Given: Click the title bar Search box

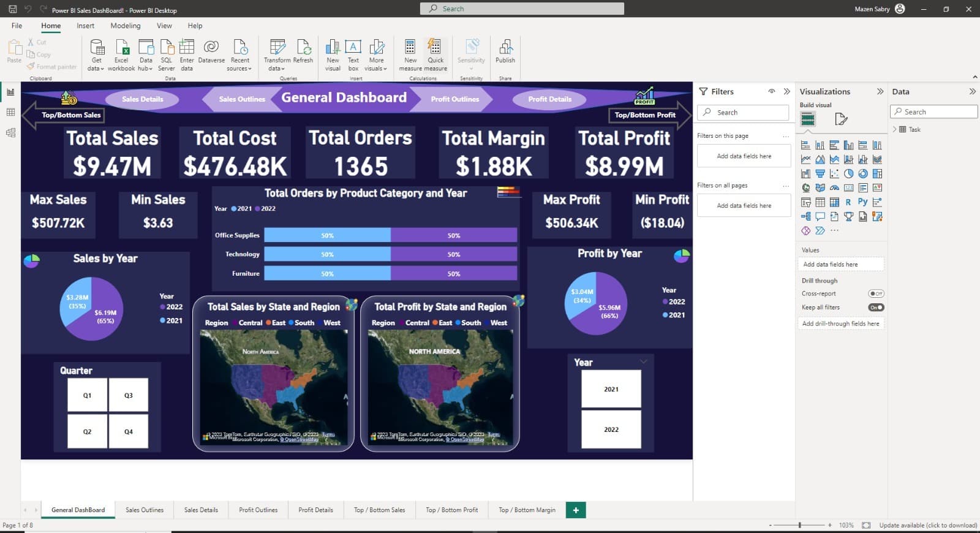Looking at the screenshot, I should point(522,9).
